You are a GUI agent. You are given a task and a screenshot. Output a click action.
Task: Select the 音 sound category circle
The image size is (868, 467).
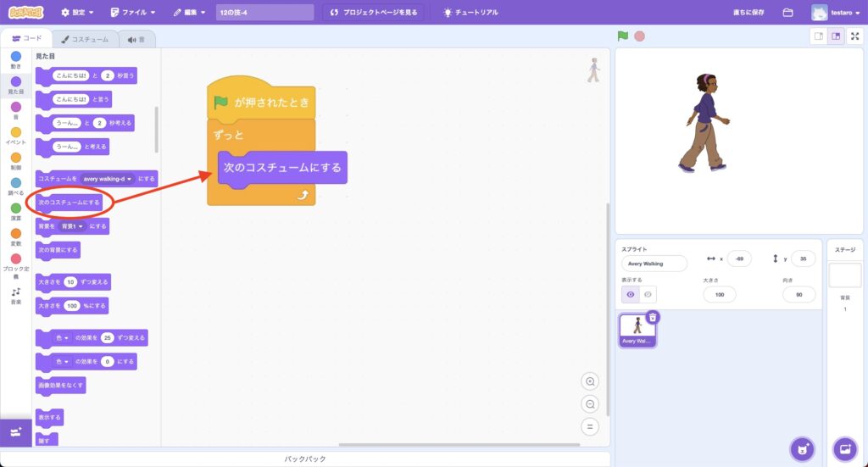pyautogui.click(x=16, y=109)
